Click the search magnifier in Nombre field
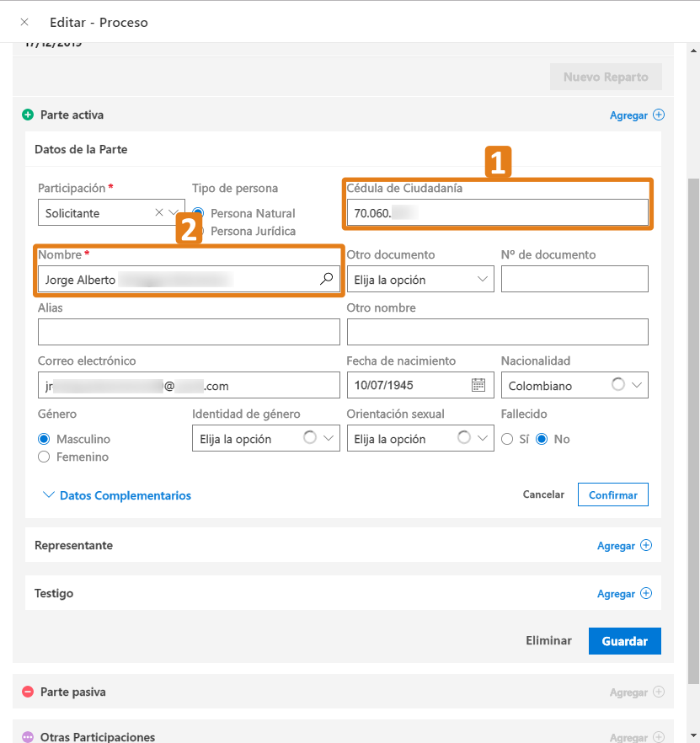 click(x=326, y=279)
